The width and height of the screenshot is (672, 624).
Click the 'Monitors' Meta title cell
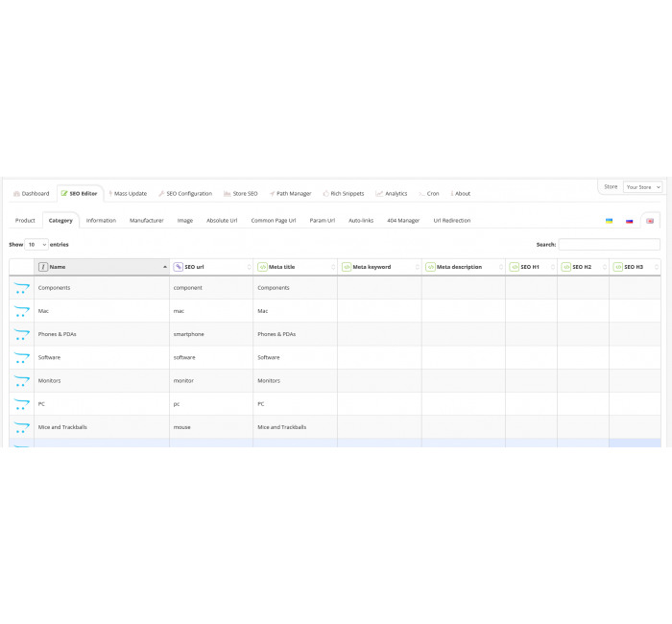[x=296, y=380]
